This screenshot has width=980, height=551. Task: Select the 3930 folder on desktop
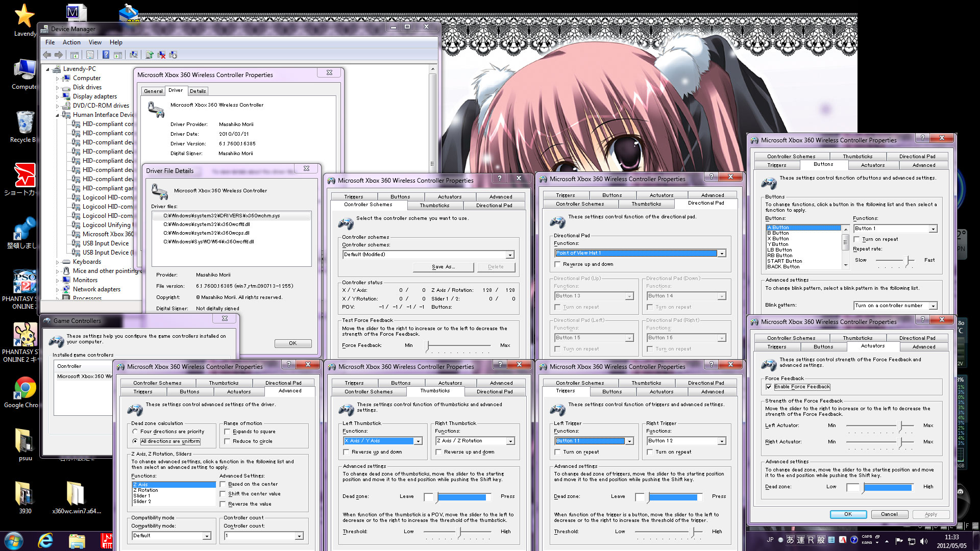(x=24, y=498)
